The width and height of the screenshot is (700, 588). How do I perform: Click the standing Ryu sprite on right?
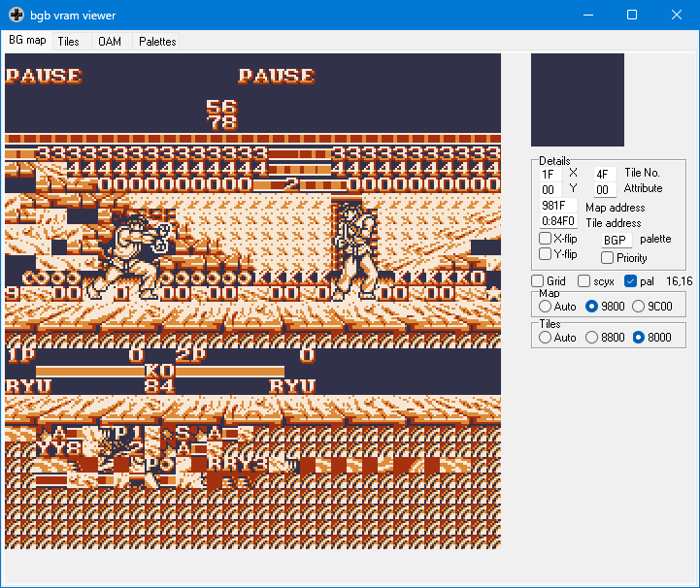[355, 250]
